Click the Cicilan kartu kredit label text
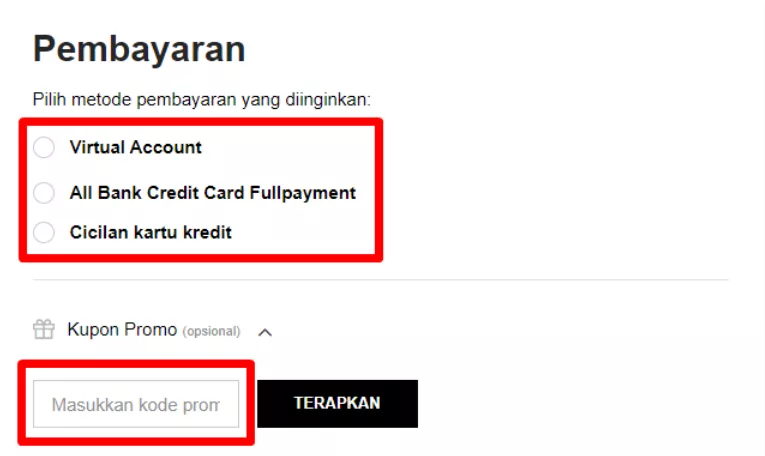The width and height of the screenshot is (765, 456). [150, 233]
